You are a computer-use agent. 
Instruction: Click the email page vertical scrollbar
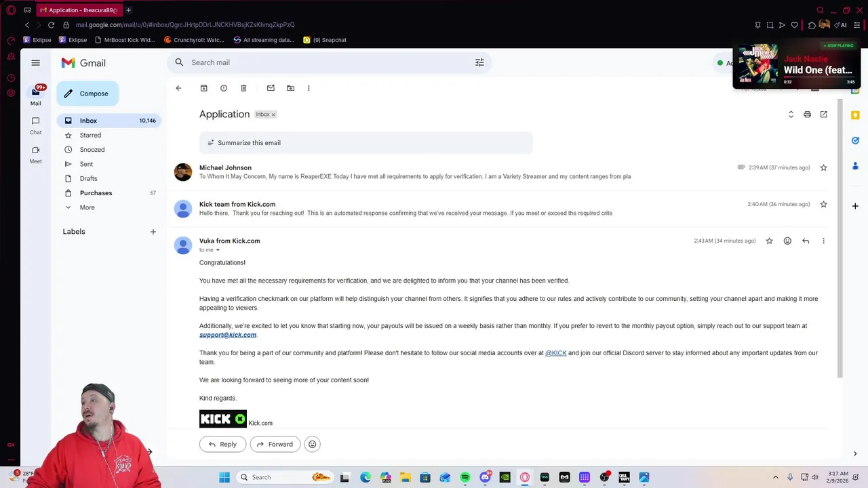tap(840, 237)
